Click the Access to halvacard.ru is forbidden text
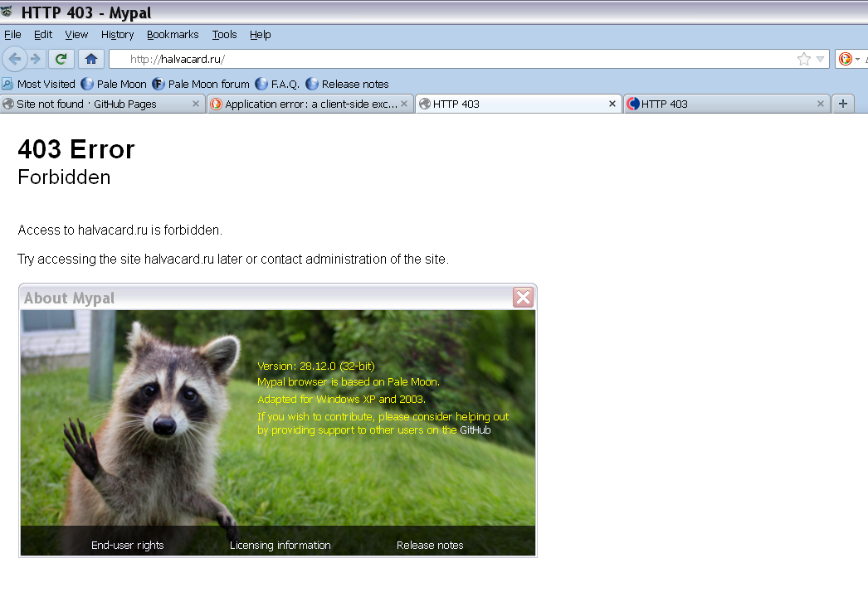 [120, 230]
